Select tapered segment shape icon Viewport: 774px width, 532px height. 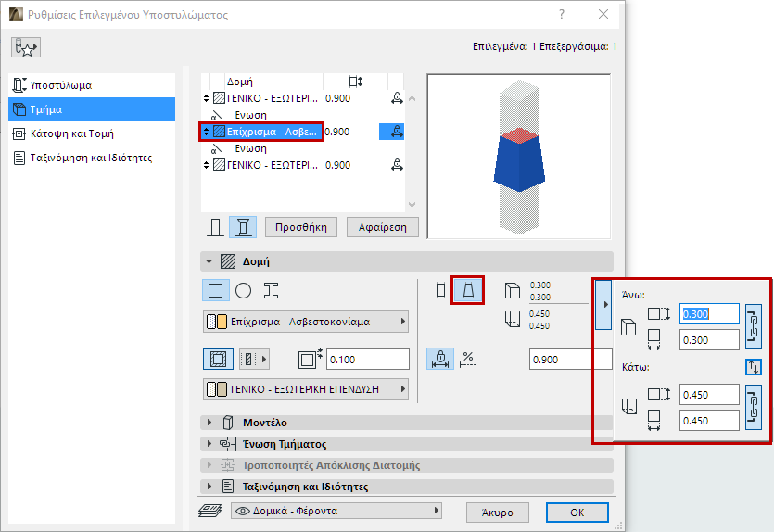468,290
